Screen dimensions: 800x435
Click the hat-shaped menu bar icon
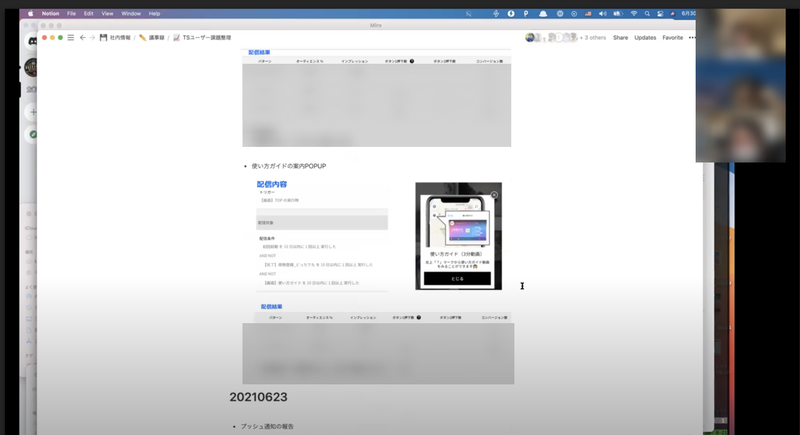543,14
